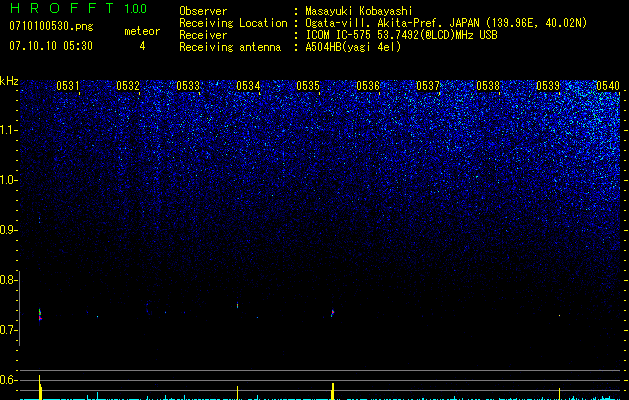
Task: Click the 1.1 frequency axis label
Action: click(x=7, y=130)
